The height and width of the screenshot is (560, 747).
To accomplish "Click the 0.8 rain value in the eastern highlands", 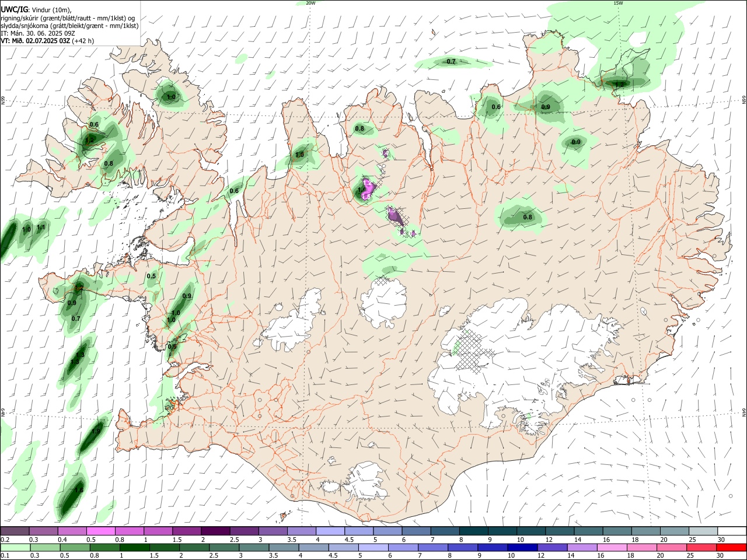I will [528, 217].
